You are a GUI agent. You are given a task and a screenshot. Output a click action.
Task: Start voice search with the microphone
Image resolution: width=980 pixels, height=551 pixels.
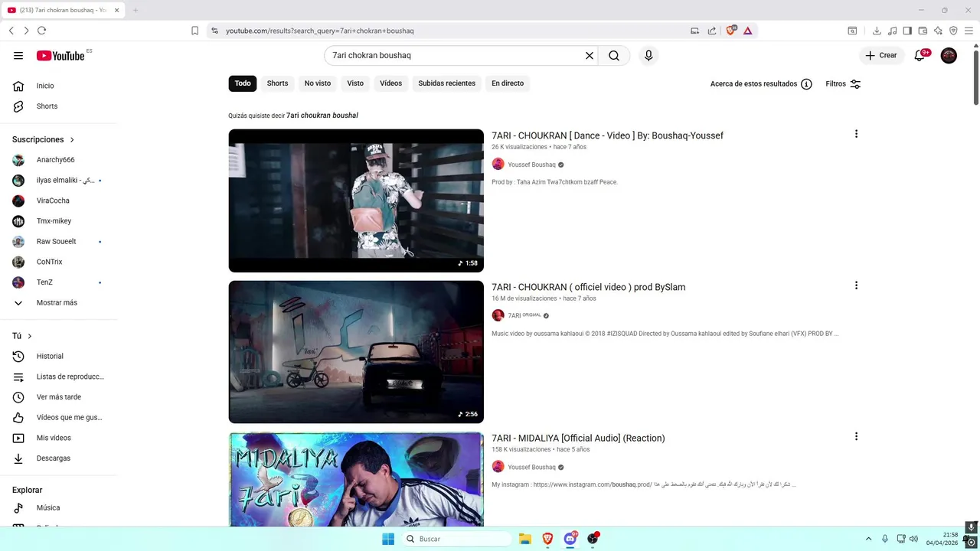point(648,56)
